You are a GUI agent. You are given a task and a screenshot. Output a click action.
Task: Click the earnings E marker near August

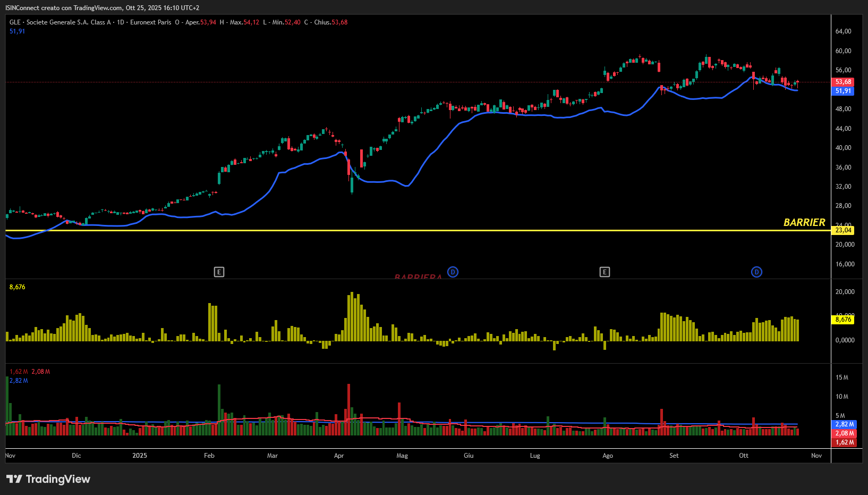pos(605,272)
